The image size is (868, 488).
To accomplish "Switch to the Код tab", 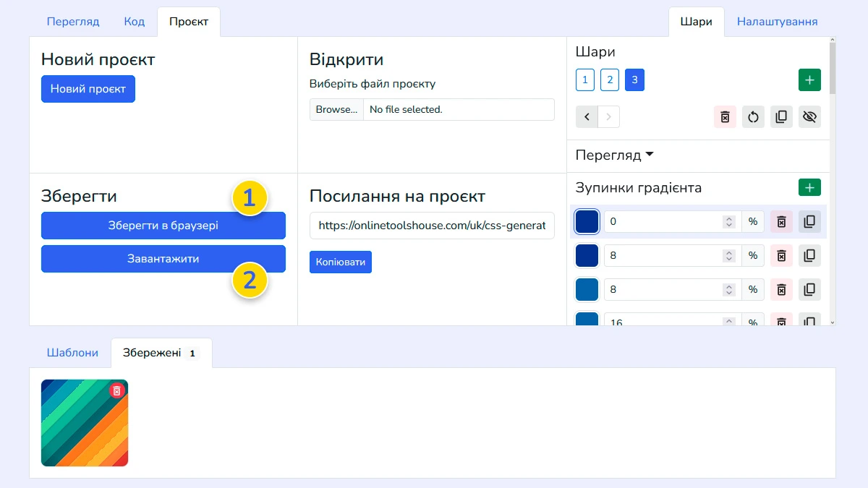I will click(135, 21).
